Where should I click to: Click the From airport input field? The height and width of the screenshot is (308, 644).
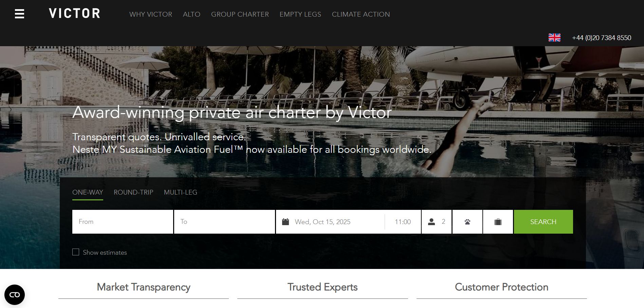pyautogui.click(x=123, y=222)
